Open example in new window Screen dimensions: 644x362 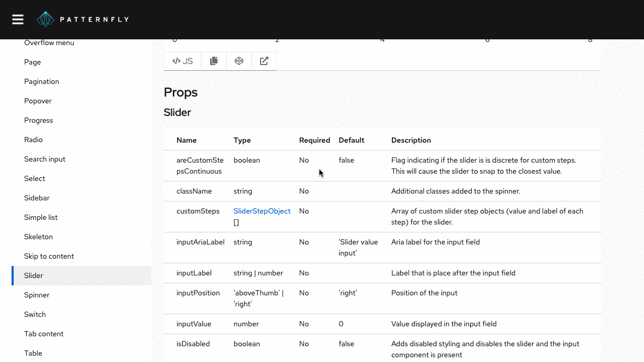point(264,61)
